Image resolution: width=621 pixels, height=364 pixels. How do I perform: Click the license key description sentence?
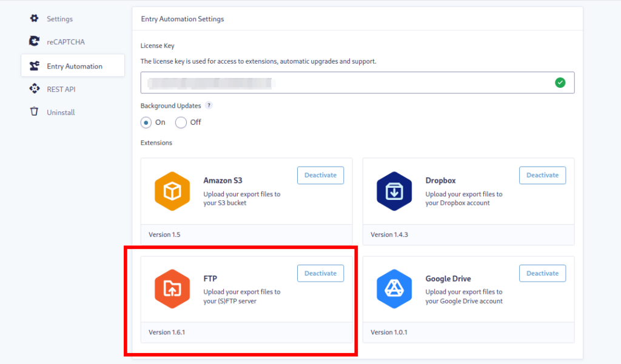tap(258, 61)
